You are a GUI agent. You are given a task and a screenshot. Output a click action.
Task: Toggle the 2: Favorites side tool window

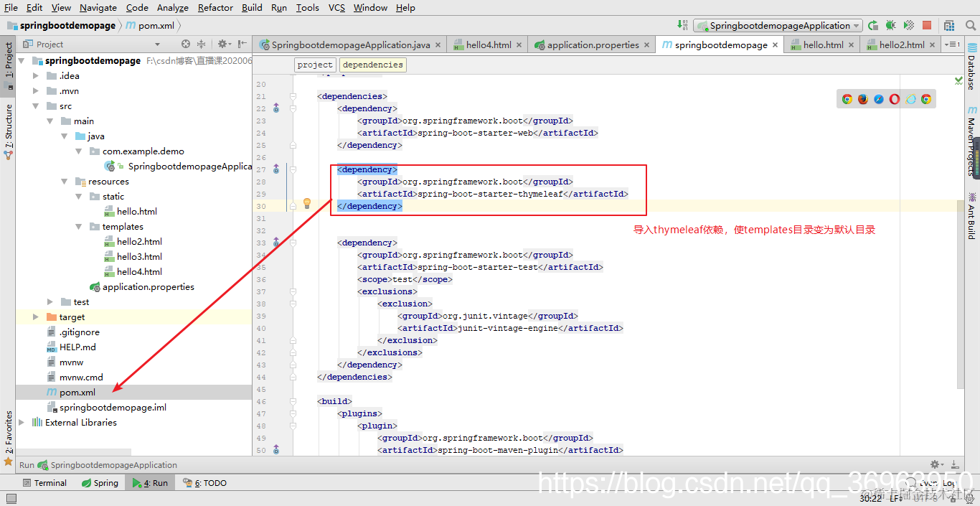click(x=9, y=438)
